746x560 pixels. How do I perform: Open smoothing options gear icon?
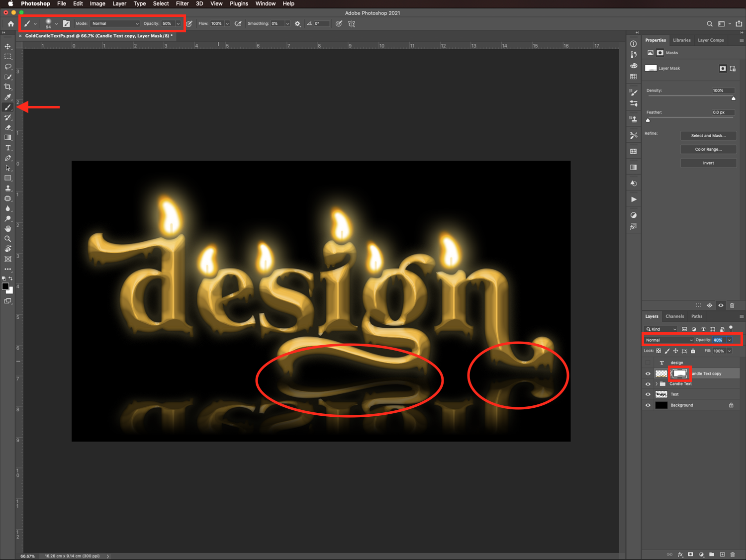(297, 23)
